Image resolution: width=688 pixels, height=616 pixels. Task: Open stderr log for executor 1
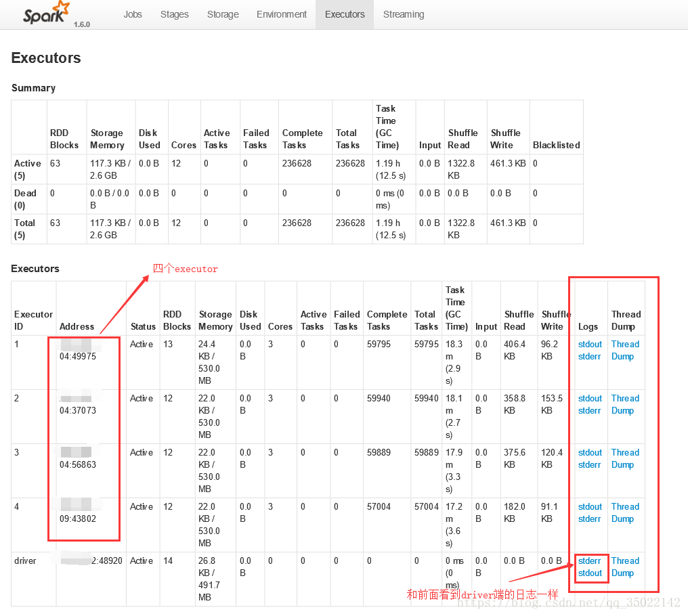(589, 356)
